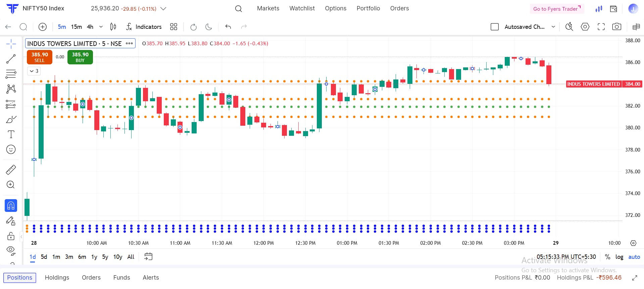Viewport: 644px width, 289px height.
Task: Collapse the indicator legend showing 3
Action: (34, 71)
